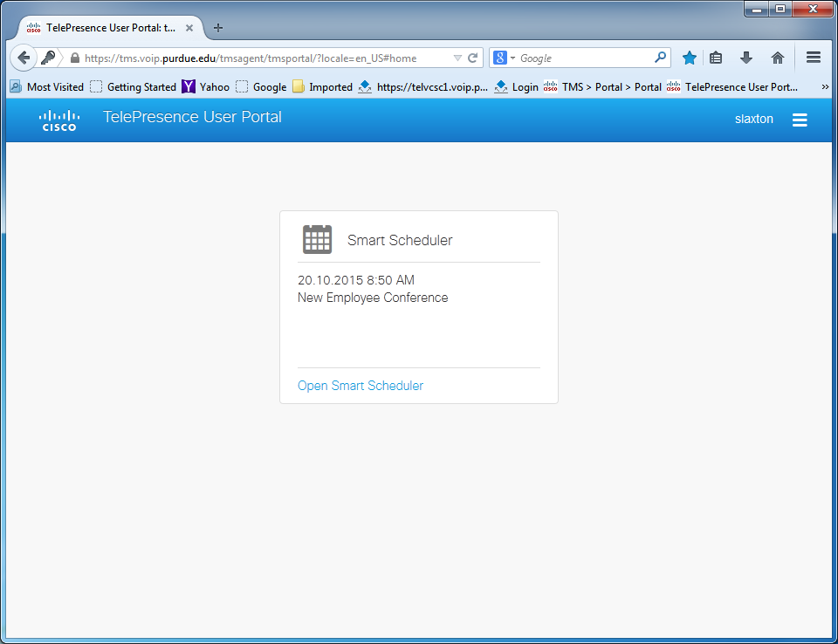Show more bookmarks toolbar overflow

tap(825, 86)
